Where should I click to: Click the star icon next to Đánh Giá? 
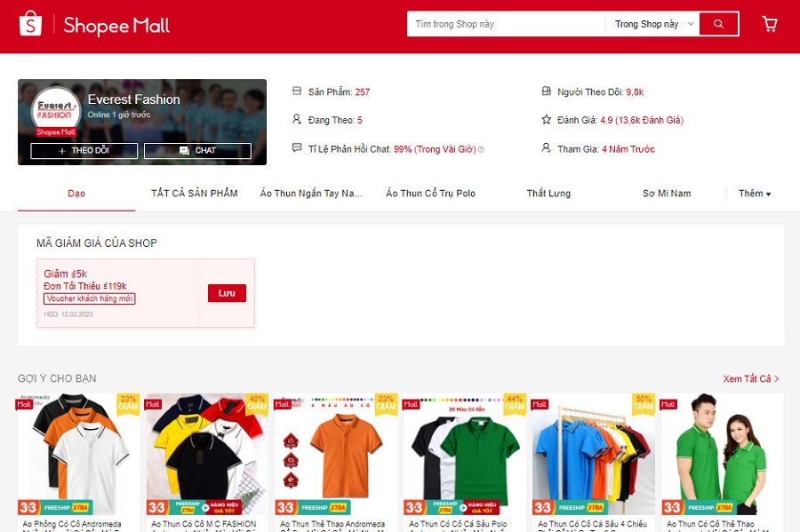point(547,120)
